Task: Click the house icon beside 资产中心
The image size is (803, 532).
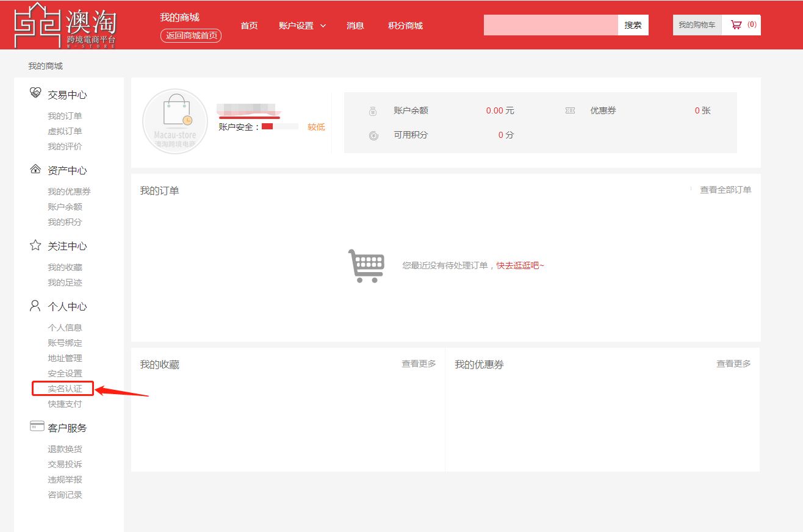Action: pos(35,170)
